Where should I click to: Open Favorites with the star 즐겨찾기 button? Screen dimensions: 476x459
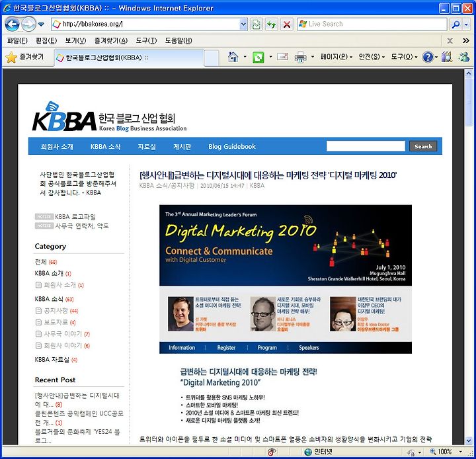25,57
